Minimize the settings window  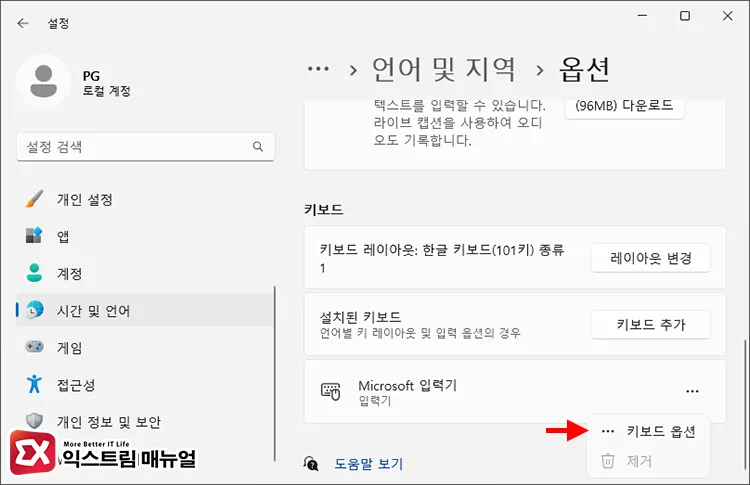[642, 16]
